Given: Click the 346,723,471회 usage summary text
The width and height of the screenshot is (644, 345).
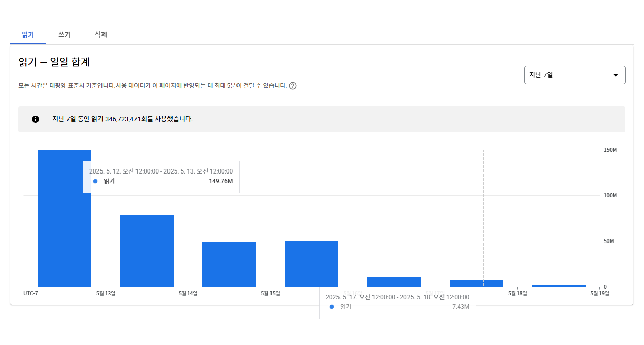Looking at the screenshot, I should coord(122,119).
